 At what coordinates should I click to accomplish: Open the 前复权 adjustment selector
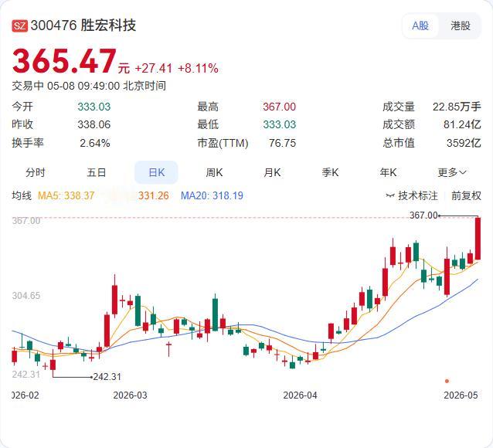(x=466, y=195)
